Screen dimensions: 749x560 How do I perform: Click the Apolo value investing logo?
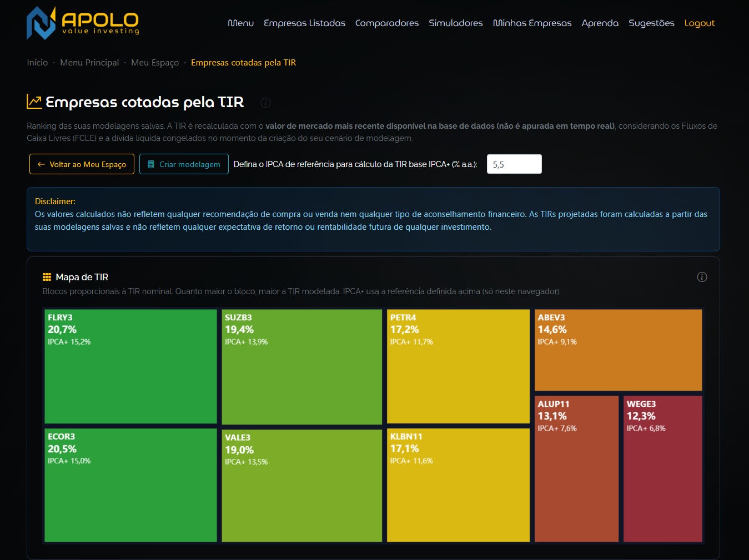point(83,23)
